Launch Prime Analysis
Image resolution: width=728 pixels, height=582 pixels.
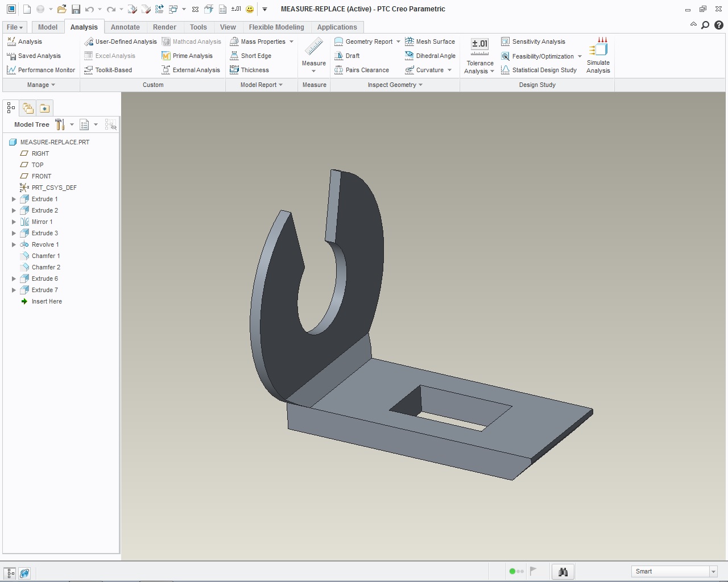[x=187, y=56]
